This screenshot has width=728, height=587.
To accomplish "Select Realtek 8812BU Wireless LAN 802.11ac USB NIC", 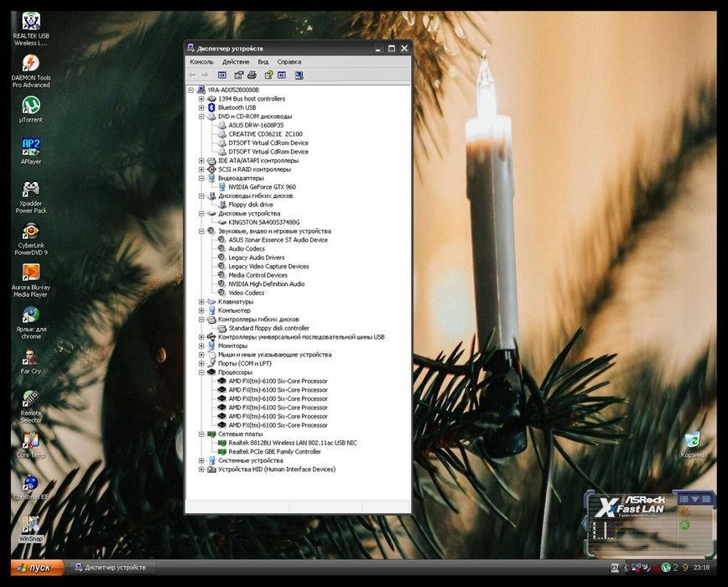I will click(x=293, y=443).
